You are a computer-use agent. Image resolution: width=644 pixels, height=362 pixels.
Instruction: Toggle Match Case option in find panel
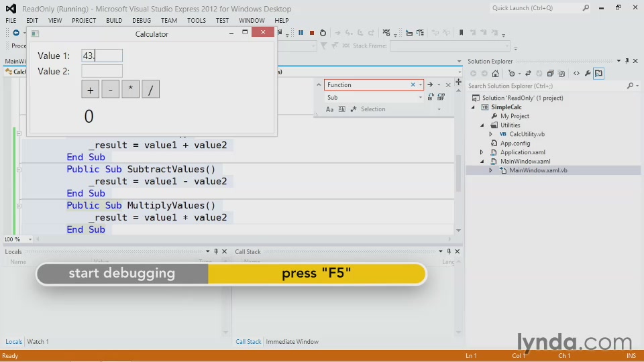[329, 109]
